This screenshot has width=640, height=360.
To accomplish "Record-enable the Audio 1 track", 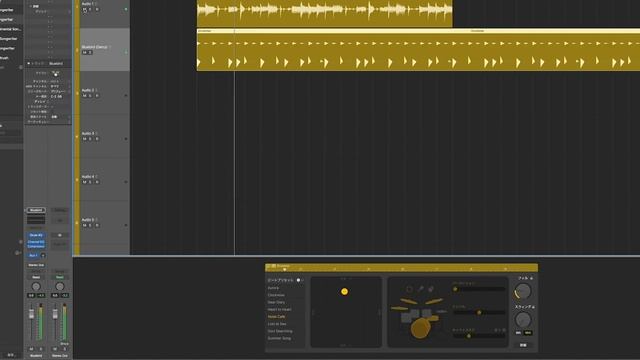I will tap(97, 9).
